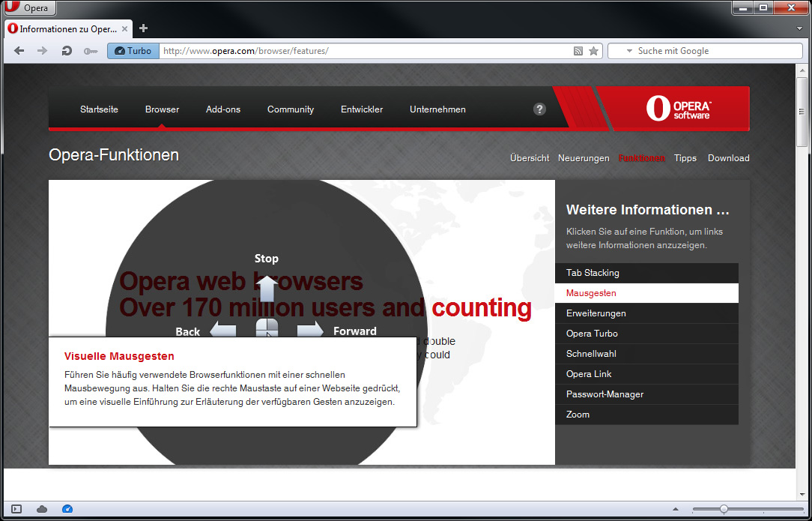Select Opera Link in the feature list
Viewport: 812px width, 521px height.
pos(646,374)
